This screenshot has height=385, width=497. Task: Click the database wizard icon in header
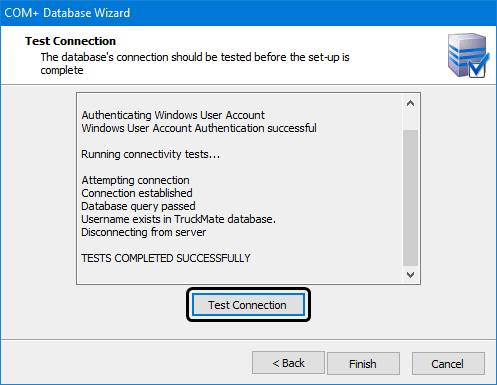[468, 55]
